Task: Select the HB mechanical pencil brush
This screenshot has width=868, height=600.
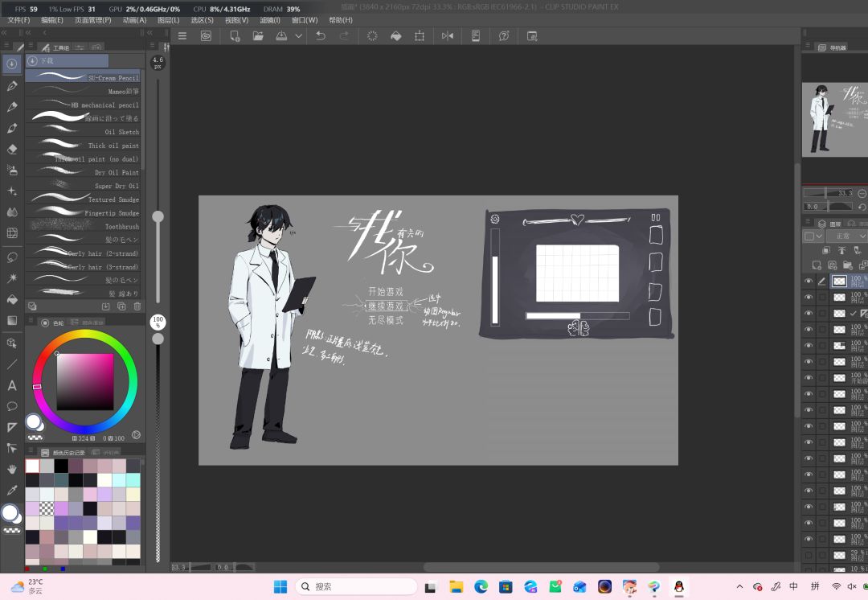Action: 83,105
